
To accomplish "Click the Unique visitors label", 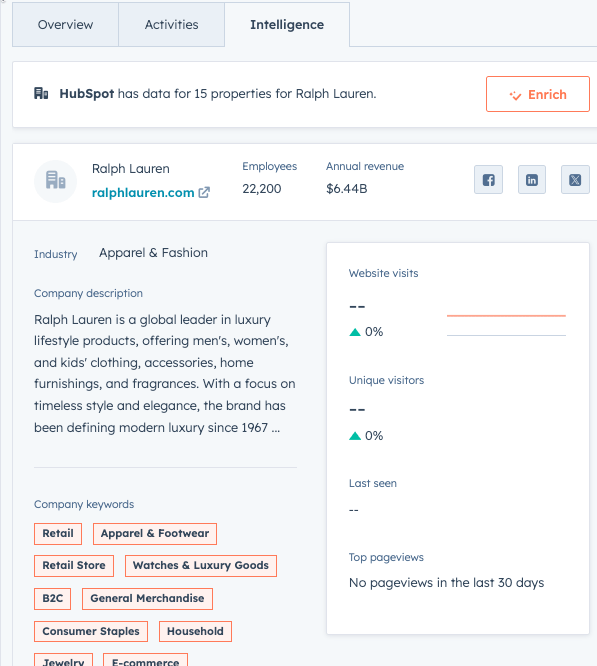I will [386, 380].
